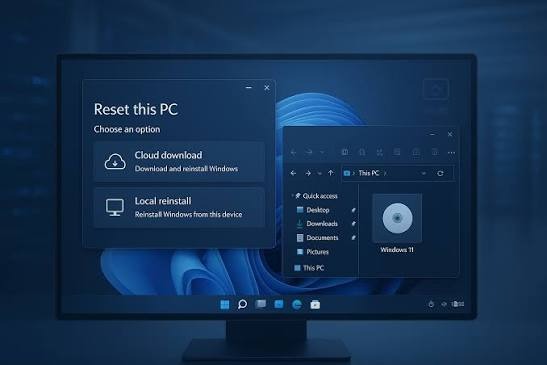This screenshot has width=547, height=365.
Task: Launch Microsoft Edge from taskbar
Action: pos(297,305)
